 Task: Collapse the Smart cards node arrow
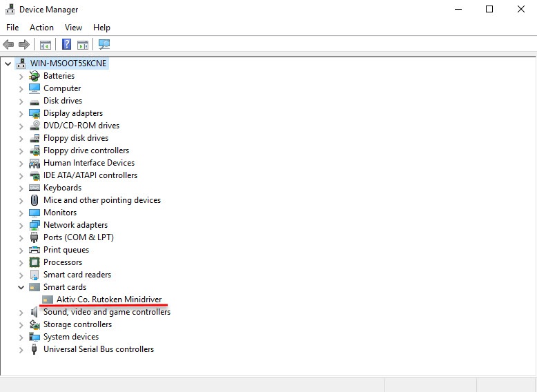[x=21, y=287]
